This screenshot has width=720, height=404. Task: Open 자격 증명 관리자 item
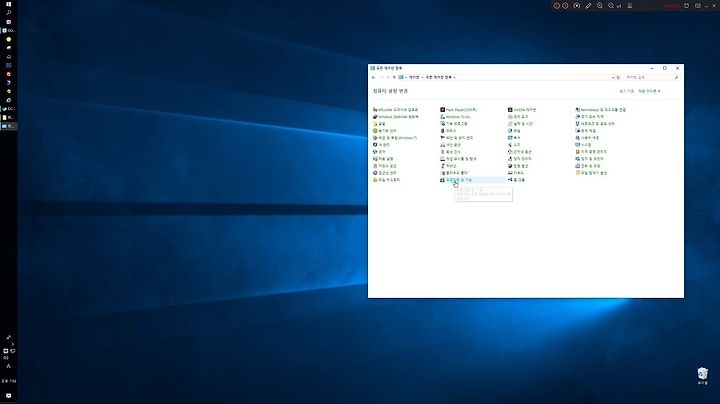click(x=591, y=152)
